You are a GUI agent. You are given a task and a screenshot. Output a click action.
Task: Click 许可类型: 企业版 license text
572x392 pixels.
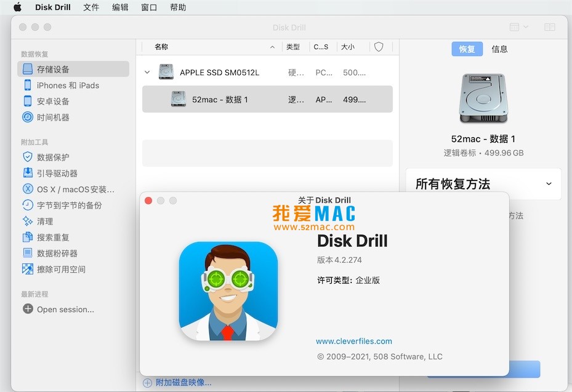click(348, 280)
